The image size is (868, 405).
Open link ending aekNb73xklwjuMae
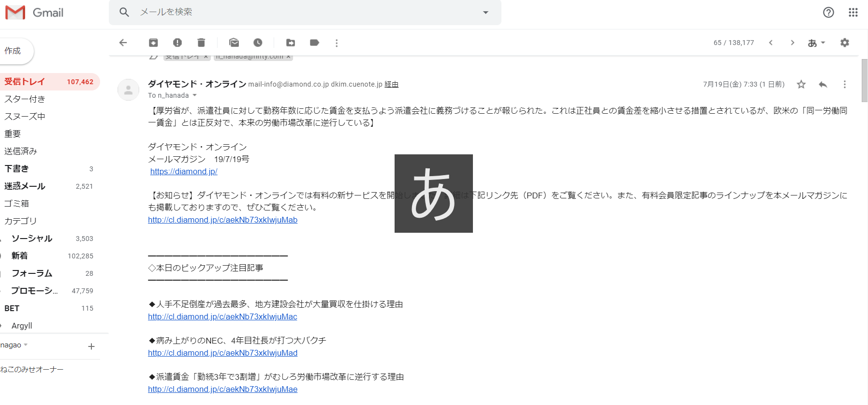[x=222, y=389]
